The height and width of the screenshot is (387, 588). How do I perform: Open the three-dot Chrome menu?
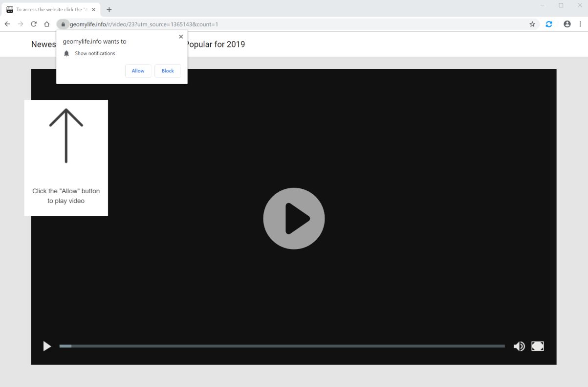pyautogui.click(x=580, y=23)
